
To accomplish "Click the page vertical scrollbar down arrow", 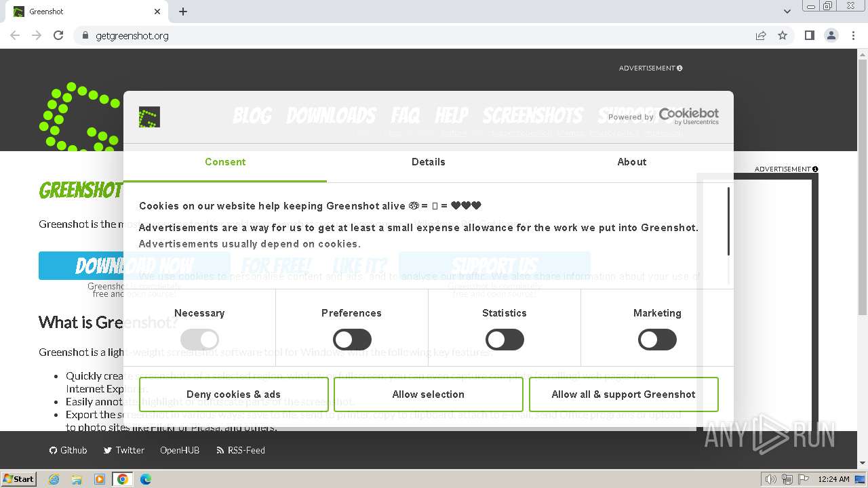I will [863, 464].
